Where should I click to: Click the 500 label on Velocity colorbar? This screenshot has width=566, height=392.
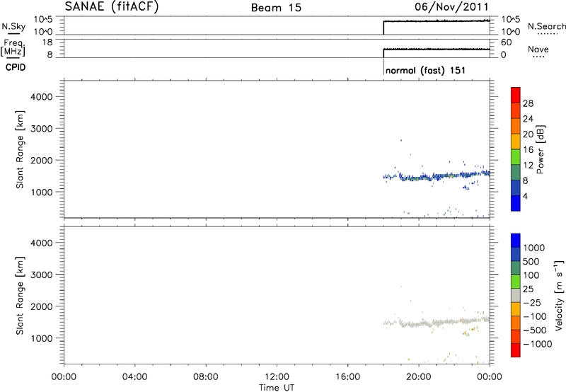(530, 261)
